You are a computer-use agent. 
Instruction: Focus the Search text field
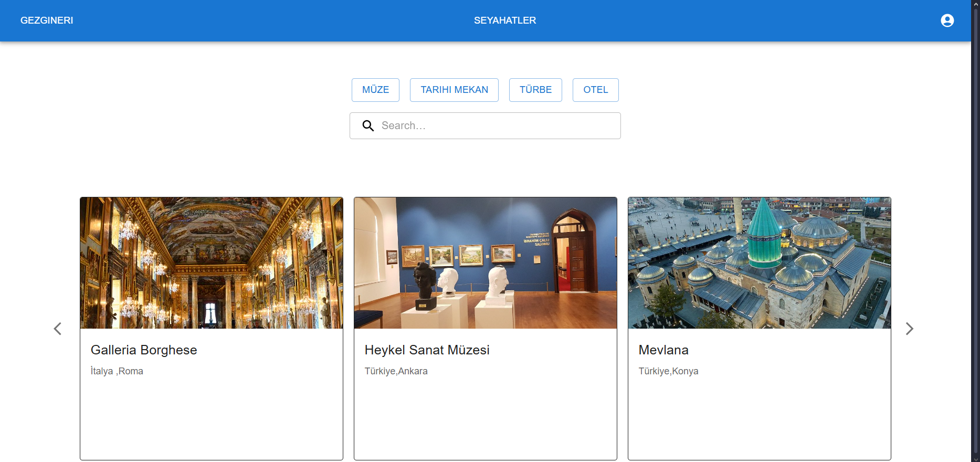[485, 125]
